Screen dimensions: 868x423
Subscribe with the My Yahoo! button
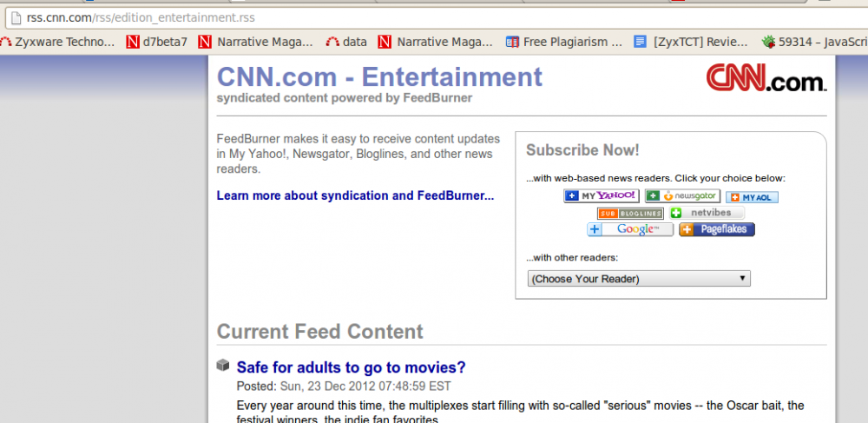pyautogui.click(x=602, y=196)
